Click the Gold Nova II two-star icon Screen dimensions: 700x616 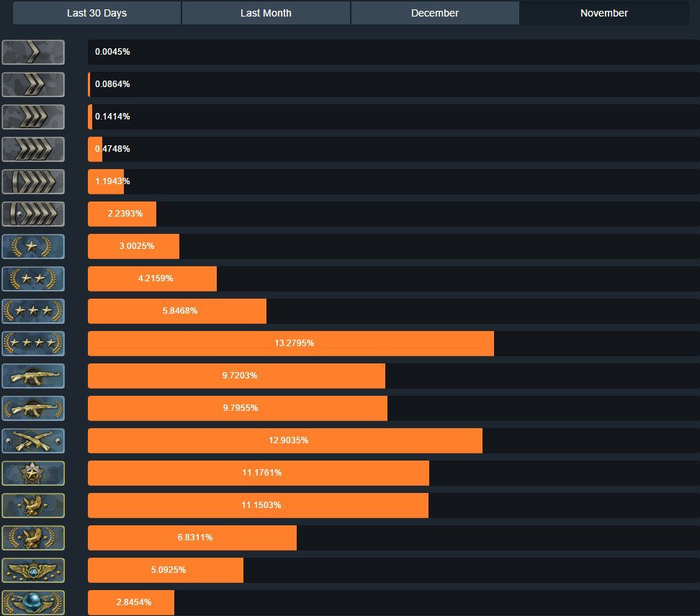[x=33, y=278]
